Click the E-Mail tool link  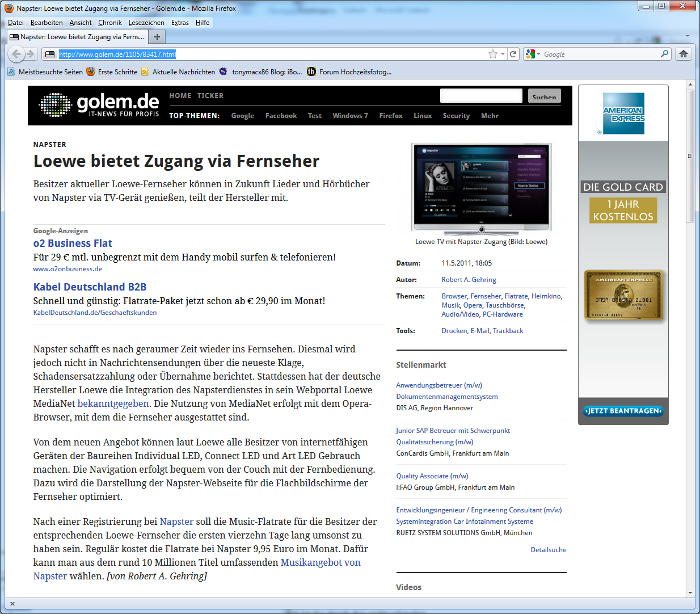coord(480,330)
